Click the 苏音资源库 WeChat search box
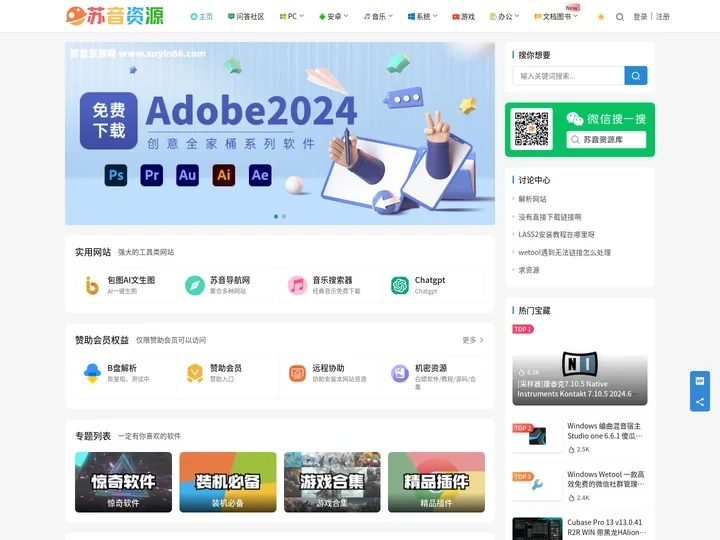Viewport: 720px width, 540px height. tap(606, 140)
